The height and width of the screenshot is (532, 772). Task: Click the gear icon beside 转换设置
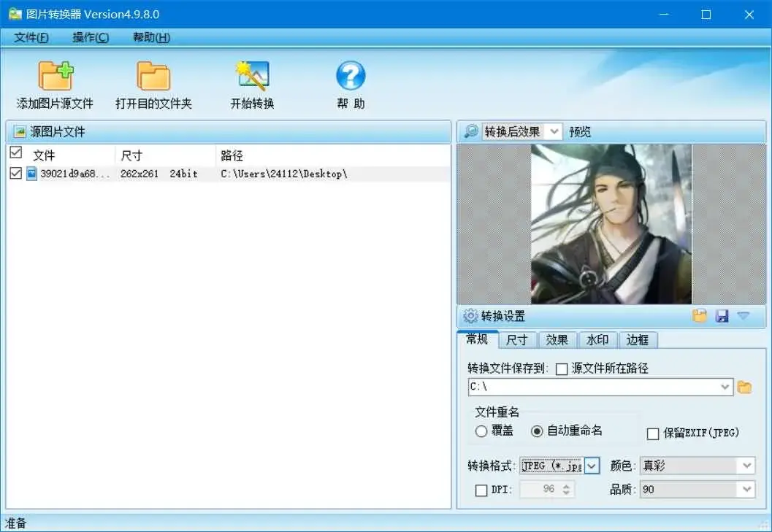tap(470, 315)
